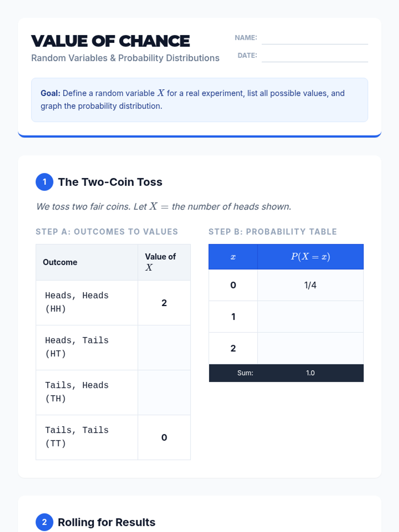Click the NAME blank line field
Image resolution: width=399 pixels, height=532 pixels.
coord(315,39)
